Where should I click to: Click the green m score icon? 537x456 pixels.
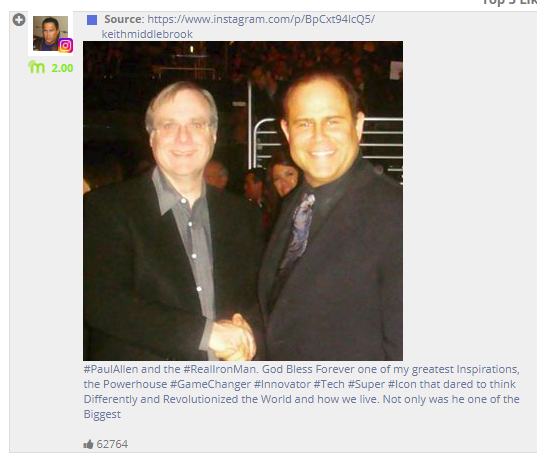(x=36, y=67)
